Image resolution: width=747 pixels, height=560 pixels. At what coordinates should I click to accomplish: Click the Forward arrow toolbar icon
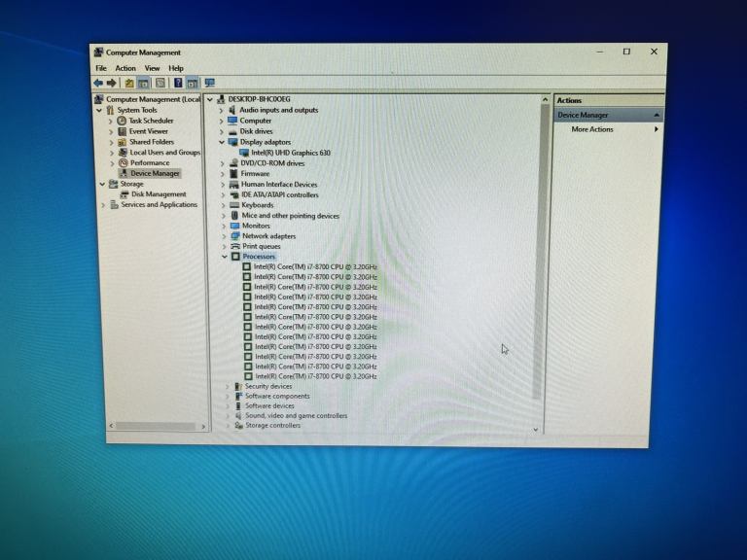point(112,84)
